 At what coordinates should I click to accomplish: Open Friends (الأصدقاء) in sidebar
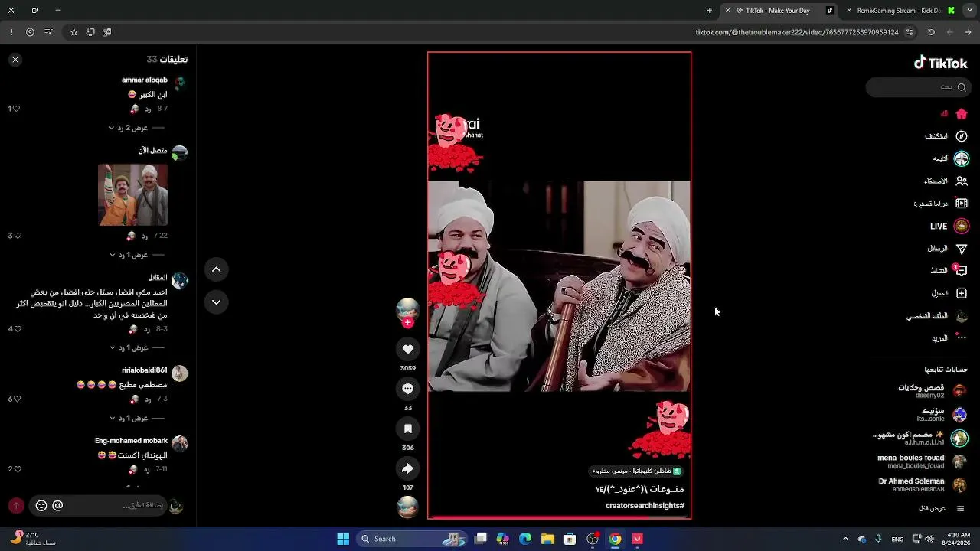(946, 181)
